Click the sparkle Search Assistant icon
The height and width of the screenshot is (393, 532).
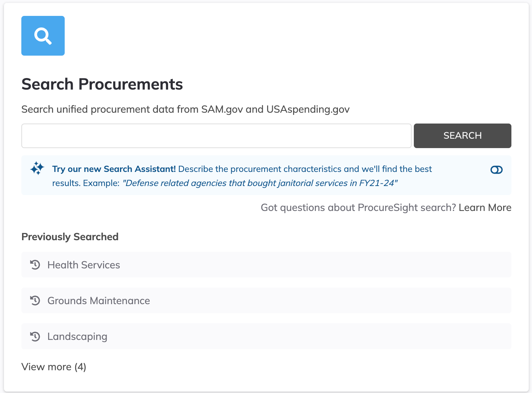[37, 169]
